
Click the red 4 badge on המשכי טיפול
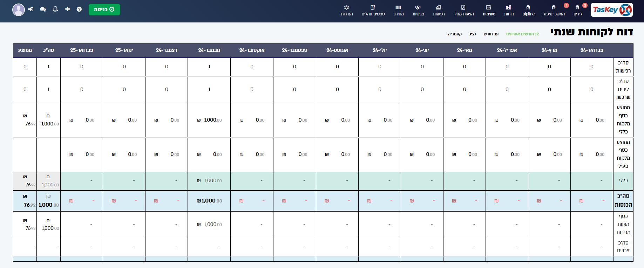pyautogui.click(x=566, y=5)
